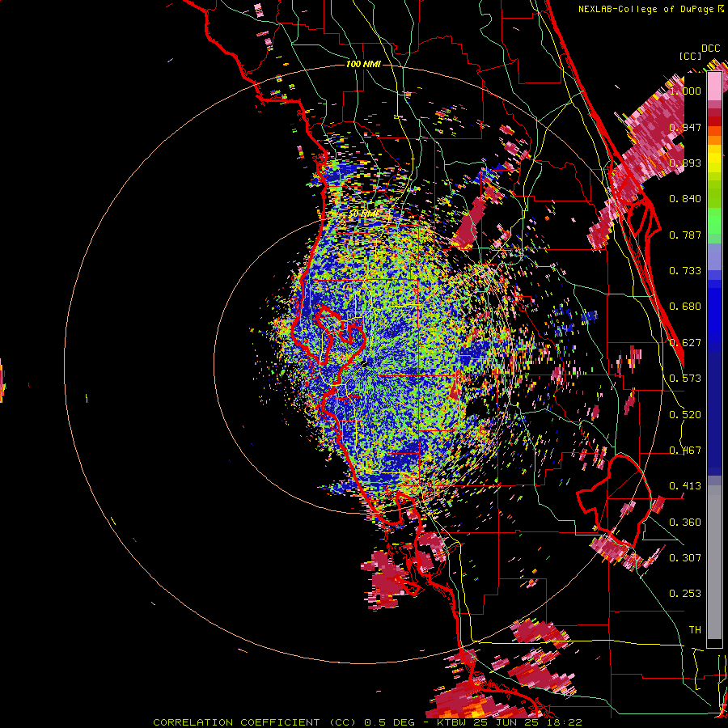Click the 0.947 scale value
Screen dimensions: 728x728
[685, 127]
